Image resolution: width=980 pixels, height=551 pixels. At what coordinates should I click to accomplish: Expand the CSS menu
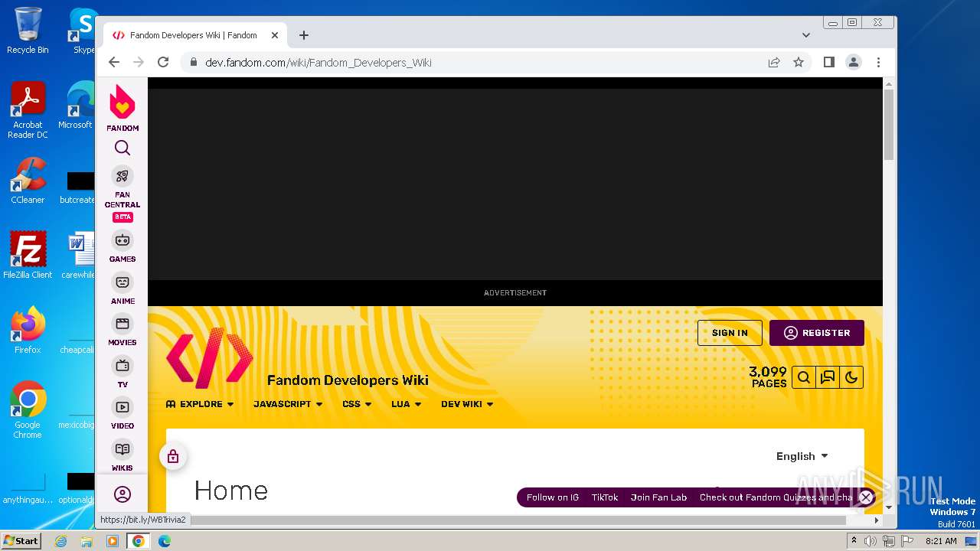click(x=357, y=404)
